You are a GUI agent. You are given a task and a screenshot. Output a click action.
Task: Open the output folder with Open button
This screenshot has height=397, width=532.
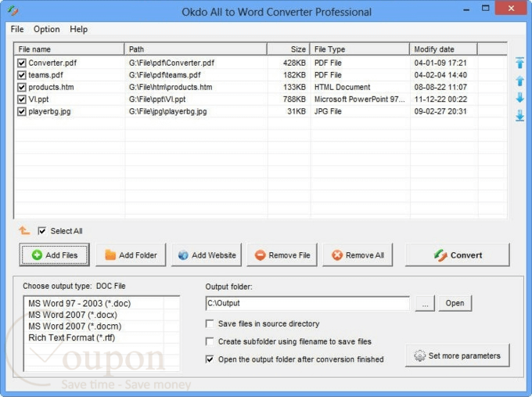[x=455, y=303]
